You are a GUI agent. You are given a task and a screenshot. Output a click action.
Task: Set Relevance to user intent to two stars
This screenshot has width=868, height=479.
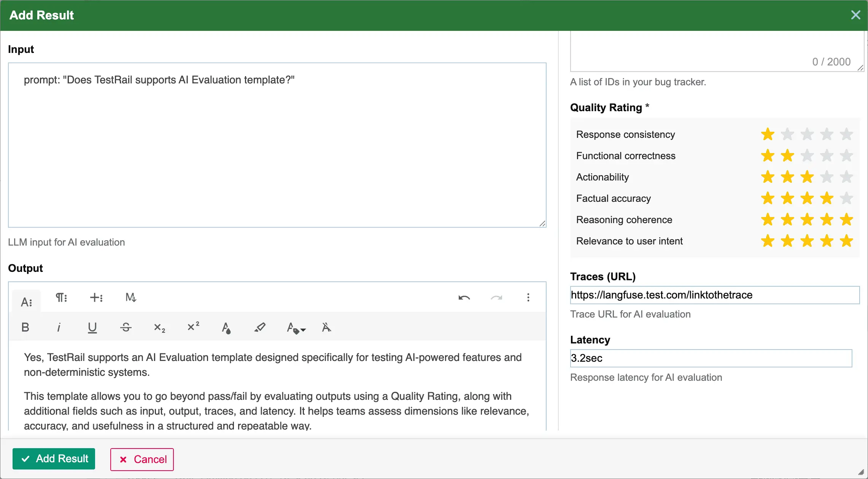tap(787, 241)
